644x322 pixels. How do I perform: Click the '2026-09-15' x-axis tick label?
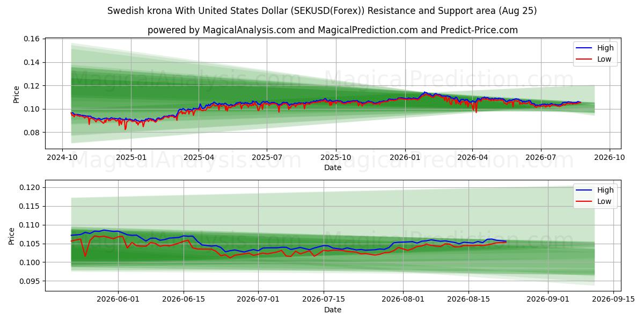[614, 299]
